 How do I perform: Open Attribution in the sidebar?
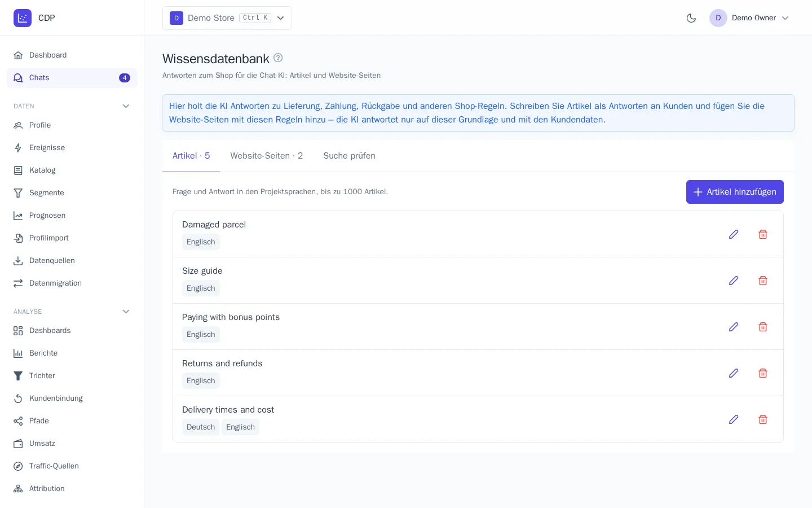tap(72, 489)
